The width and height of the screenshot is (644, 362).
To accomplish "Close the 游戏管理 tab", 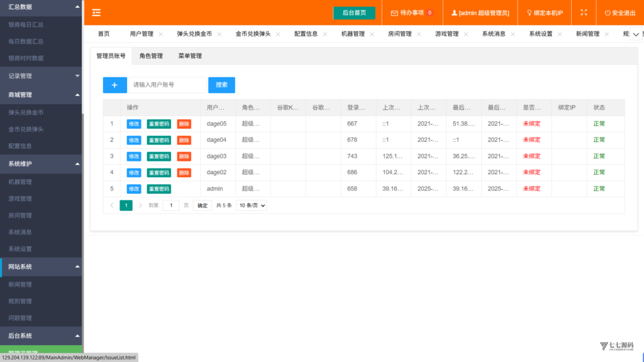I will click(466, 34).
